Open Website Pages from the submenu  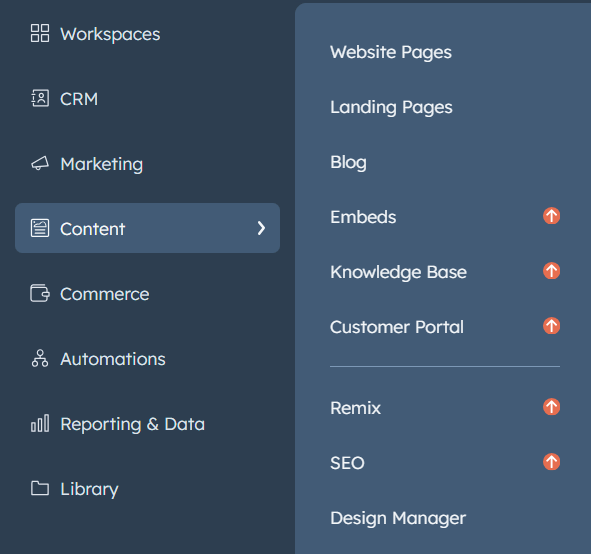pyautogui.click(x=390, y=52)
